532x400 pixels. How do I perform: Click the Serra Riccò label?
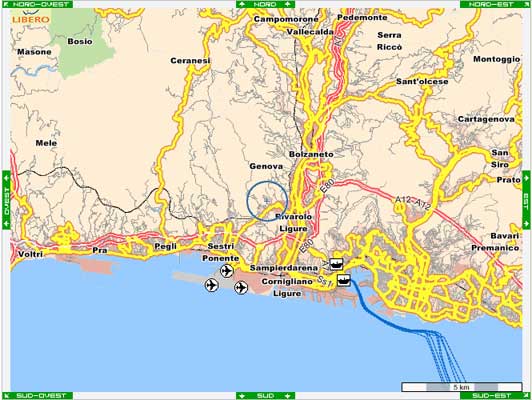tap(390, 41)
